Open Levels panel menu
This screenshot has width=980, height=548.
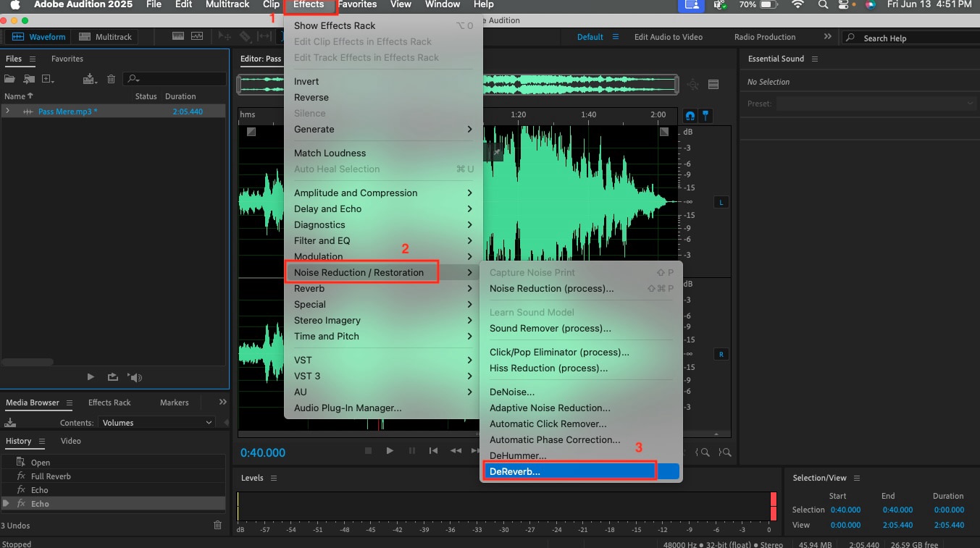pos(273,478)
